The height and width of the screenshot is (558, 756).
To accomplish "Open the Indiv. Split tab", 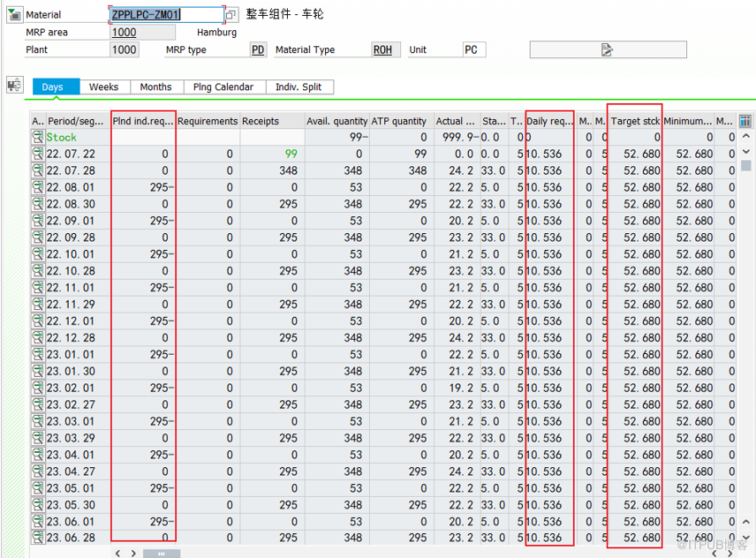I will point(299,87).
